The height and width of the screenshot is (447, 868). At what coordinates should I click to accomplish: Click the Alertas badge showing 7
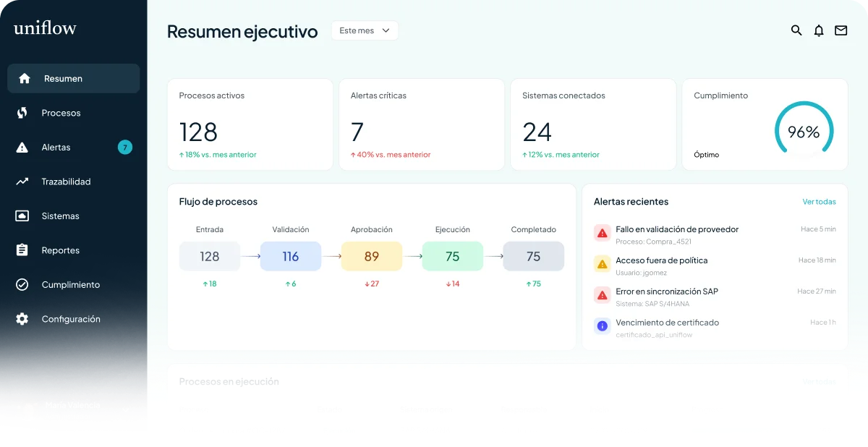pos(125,148)
